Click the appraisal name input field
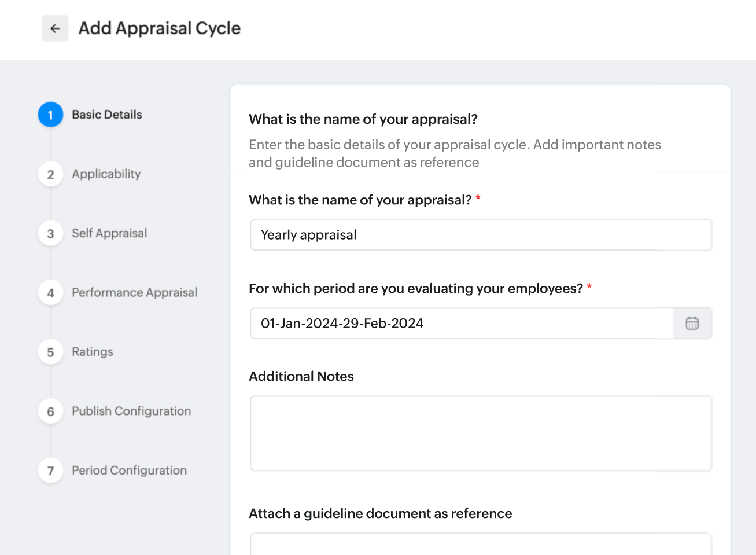The width and height of the screenshot is (756, 555). 480,235
